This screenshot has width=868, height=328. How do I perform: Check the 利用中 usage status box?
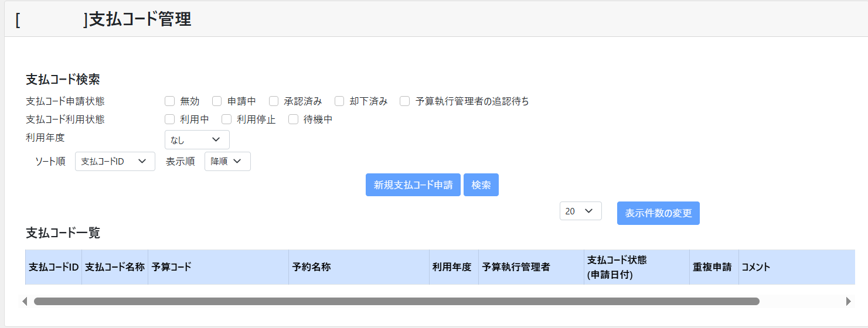point(170,119)
